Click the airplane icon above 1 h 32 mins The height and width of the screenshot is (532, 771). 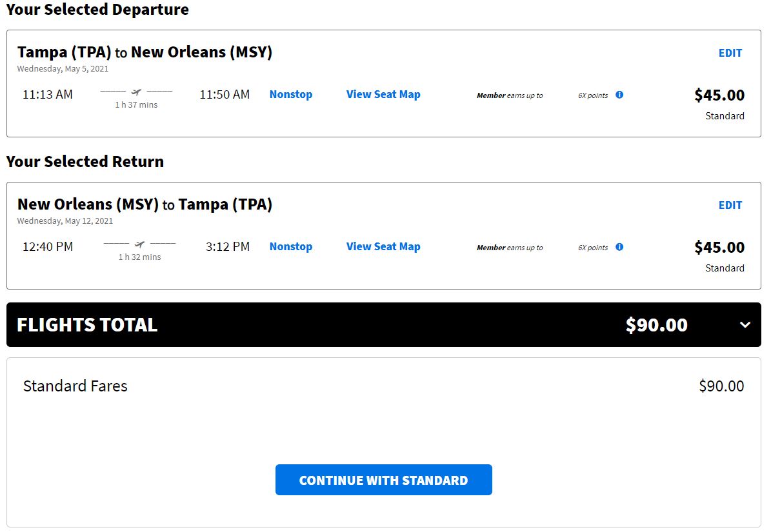point(139,244)
